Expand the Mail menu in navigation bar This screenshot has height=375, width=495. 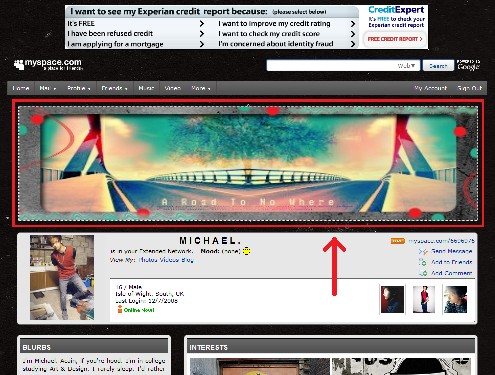(x=48, y=88)
